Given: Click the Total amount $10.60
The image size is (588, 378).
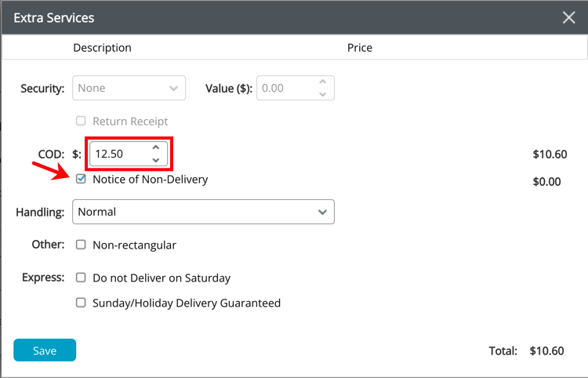Looking at the screenshot, I should click(546, 351).
